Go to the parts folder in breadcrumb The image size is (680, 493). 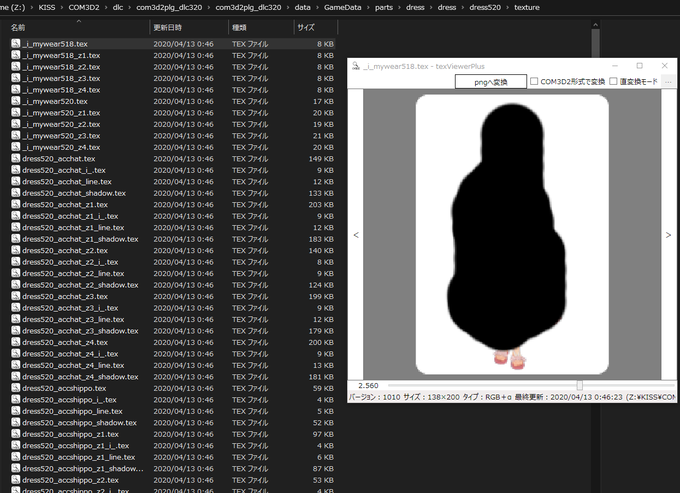(384, 7)
